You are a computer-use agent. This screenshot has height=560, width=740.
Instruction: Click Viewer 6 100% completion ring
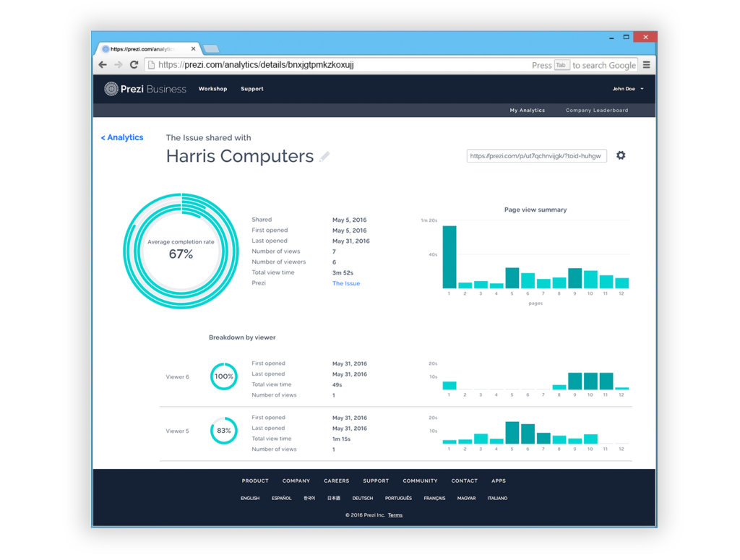point(224,376)
